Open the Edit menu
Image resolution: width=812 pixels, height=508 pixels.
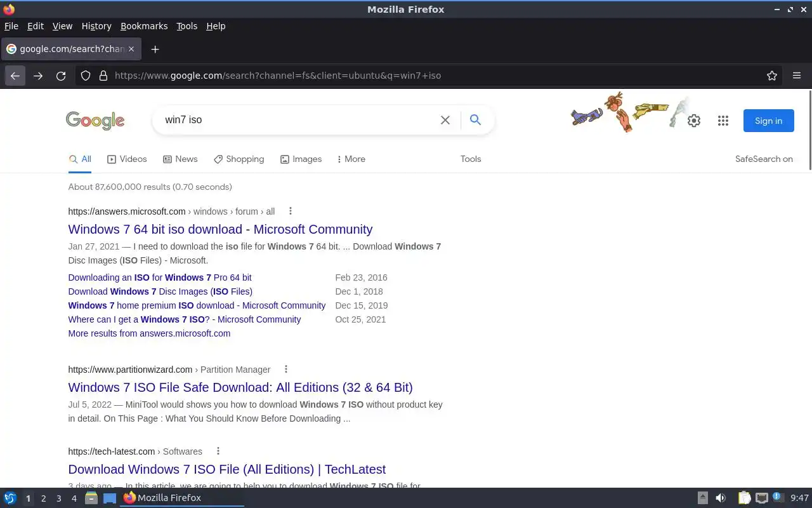click(36, 26)
